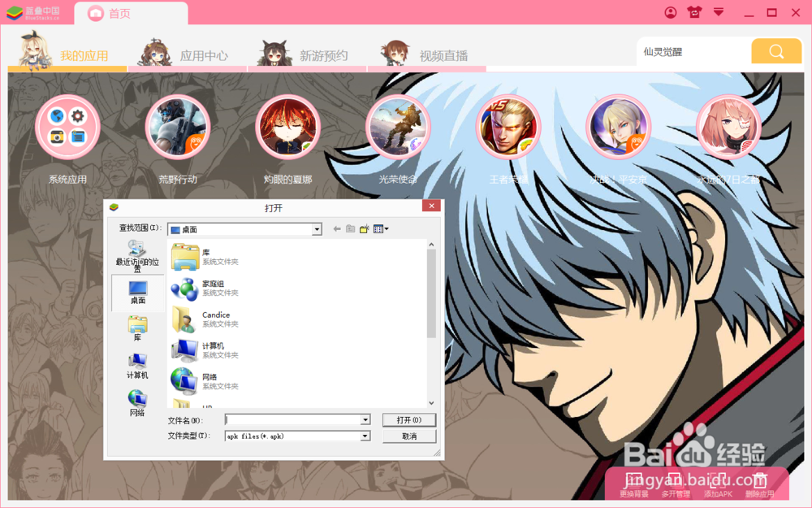Click the file list vertical scrollbar thumb

point(431,293)
